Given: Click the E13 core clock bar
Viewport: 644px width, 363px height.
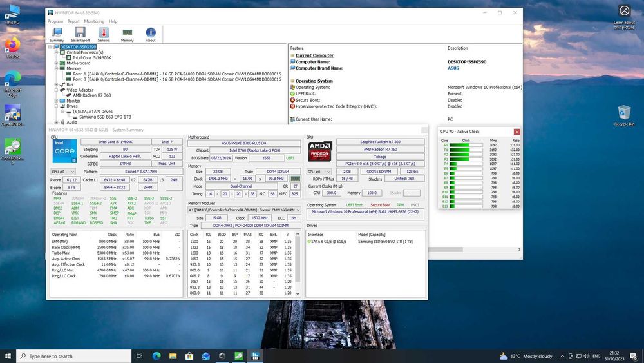Looking at the screenshot, I should coord(466,206).
